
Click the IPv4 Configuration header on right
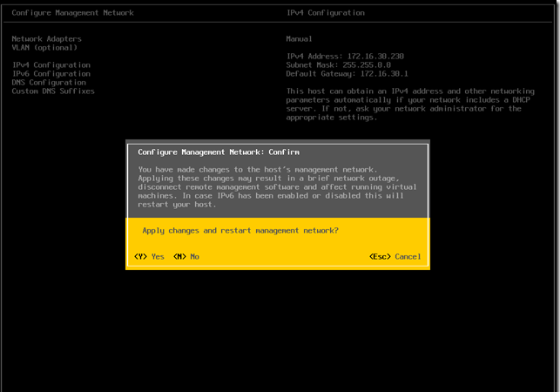(326, 13)
